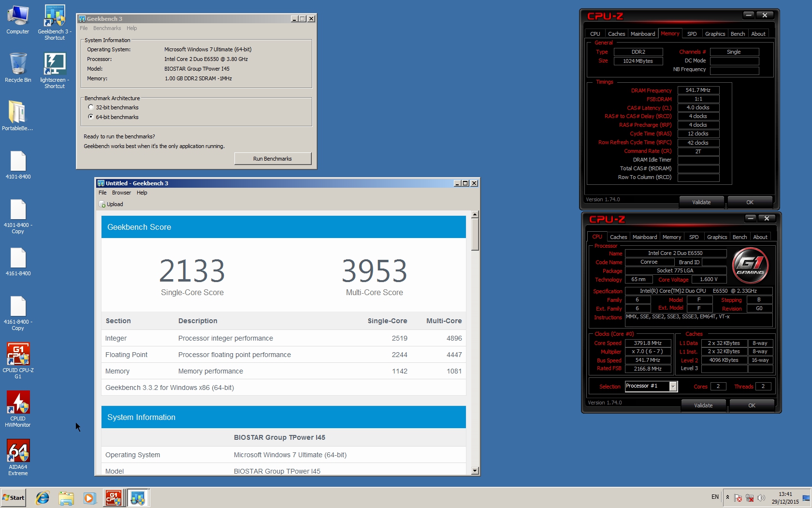Image resolution: width=812 pixels, height=508 pixels.
Task: Click the Floating Point row in results table
Action: click(x=284, y=355)
